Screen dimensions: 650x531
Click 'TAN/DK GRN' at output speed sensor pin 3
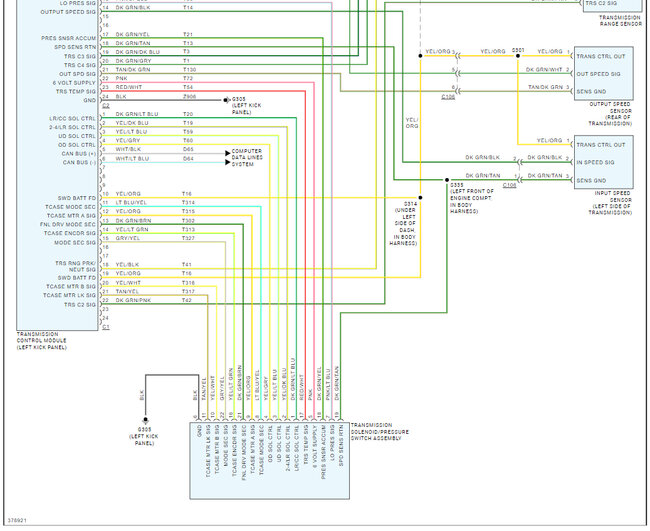pyautogui.click(x=545, y=87)
